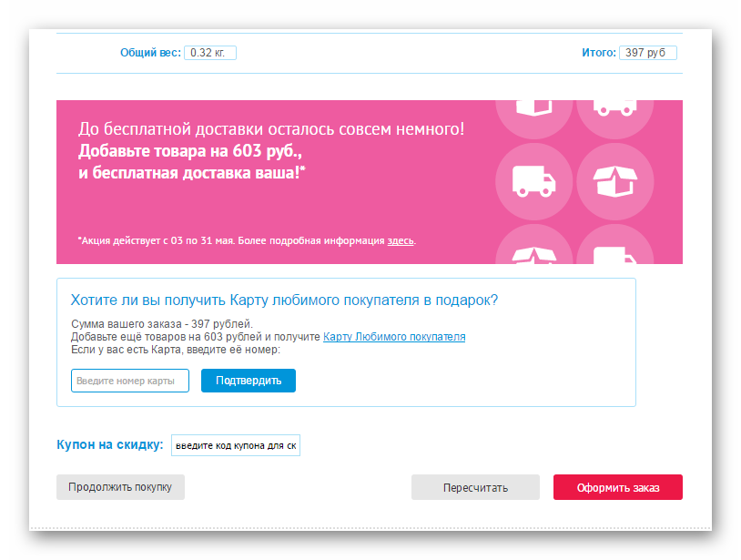The height and width of the screenshot is (560, 741).
Task: Place the order with "Оформить заказ"
Action: [617, 487]
